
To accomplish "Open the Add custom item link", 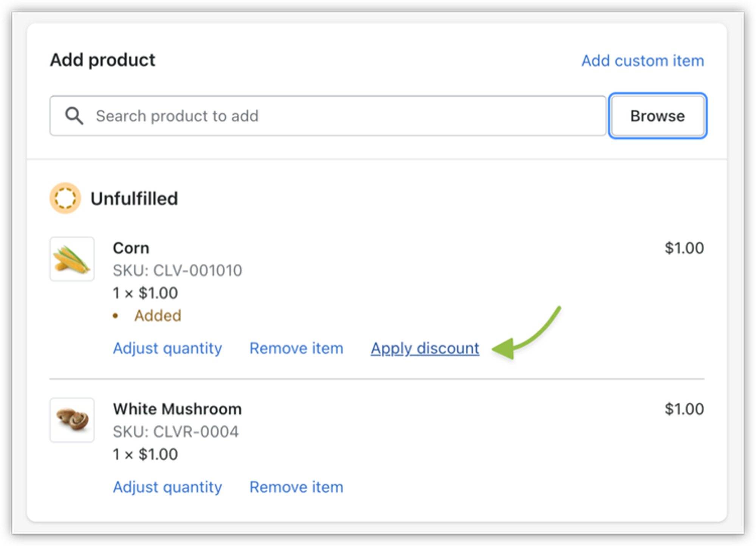I will tap(642, 60).
